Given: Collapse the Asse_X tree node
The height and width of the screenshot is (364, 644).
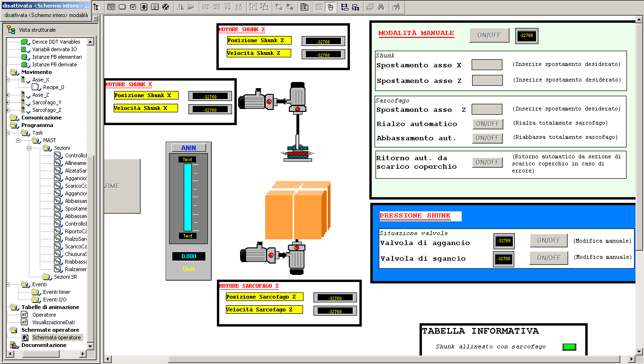Looking at the screenshot, I should click(x=8, y=80).
